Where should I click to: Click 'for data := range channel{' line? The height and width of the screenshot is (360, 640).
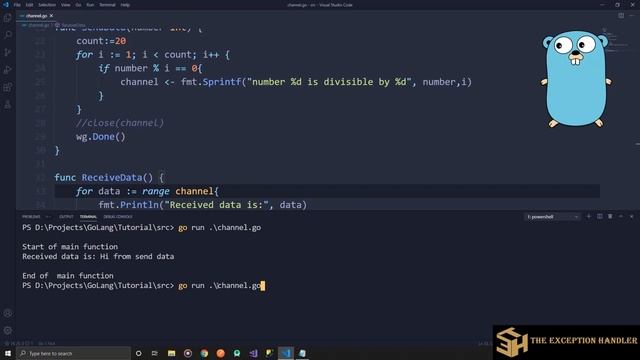point(147,191)
